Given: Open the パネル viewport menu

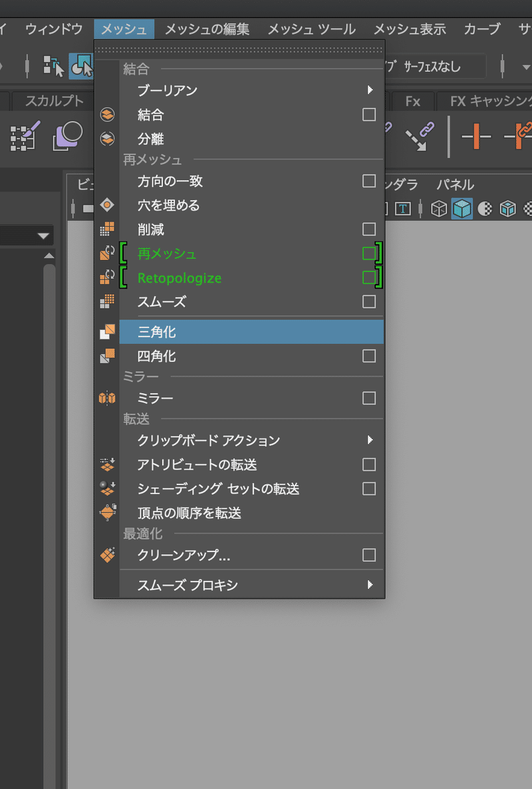Looking at the screenshot, I should tap(455, 185).
